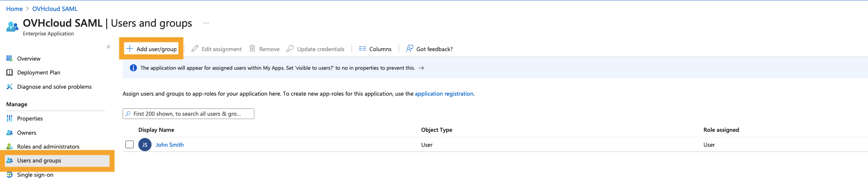The height and width of the screenshot is (180, 868).
Task: Click the Users and groups sidebar icon
Action: [x=10, y=160]
